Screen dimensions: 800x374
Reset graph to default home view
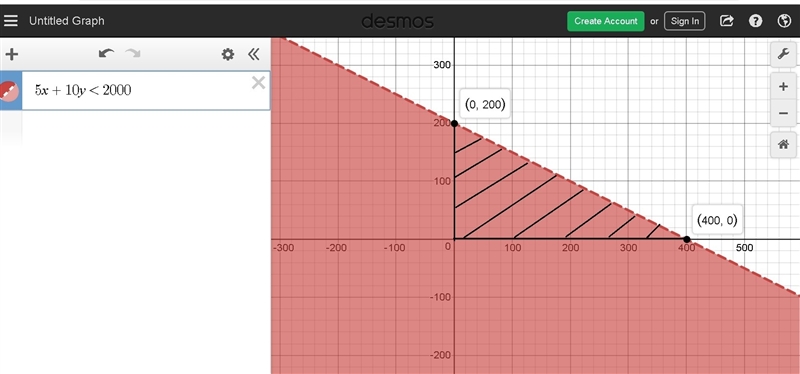[783, 145]
